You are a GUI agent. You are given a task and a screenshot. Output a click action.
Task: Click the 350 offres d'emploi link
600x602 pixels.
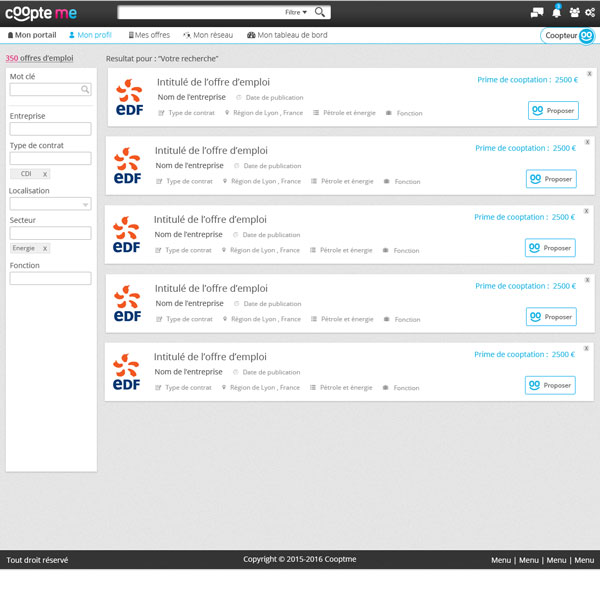(x=39, y=58)
